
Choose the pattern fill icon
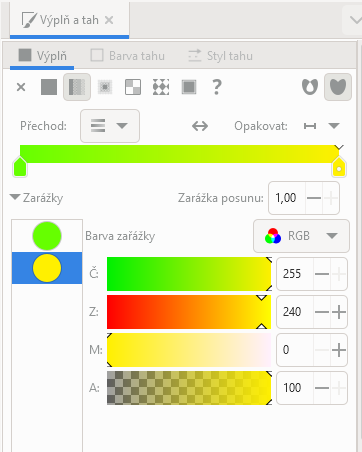(161, 87)
